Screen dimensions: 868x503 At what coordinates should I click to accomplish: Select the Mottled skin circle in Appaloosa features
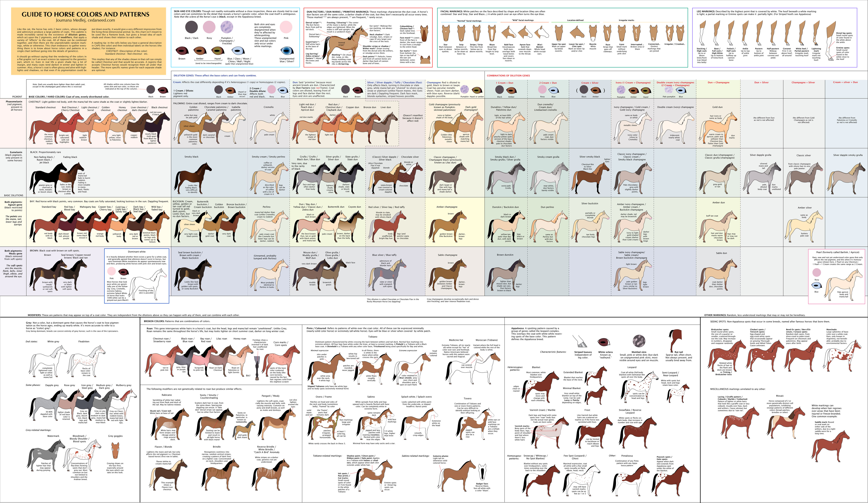(x=639, y=341)
